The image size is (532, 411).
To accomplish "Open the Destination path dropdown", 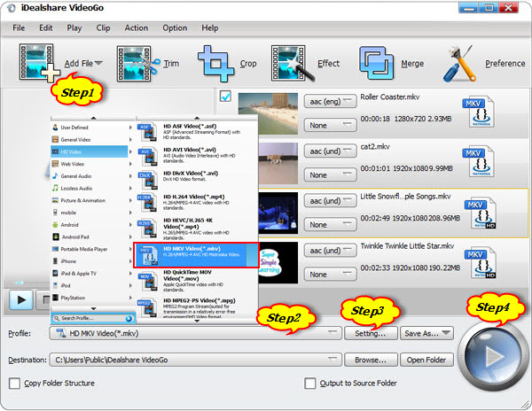I will [x=195, y=360].
